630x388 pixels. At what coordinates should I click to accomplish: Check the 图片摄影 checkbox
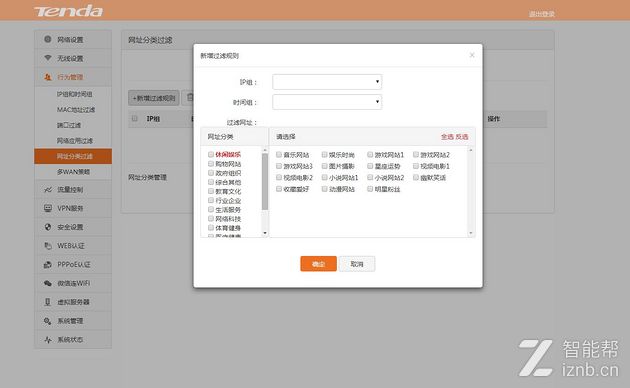324,166
